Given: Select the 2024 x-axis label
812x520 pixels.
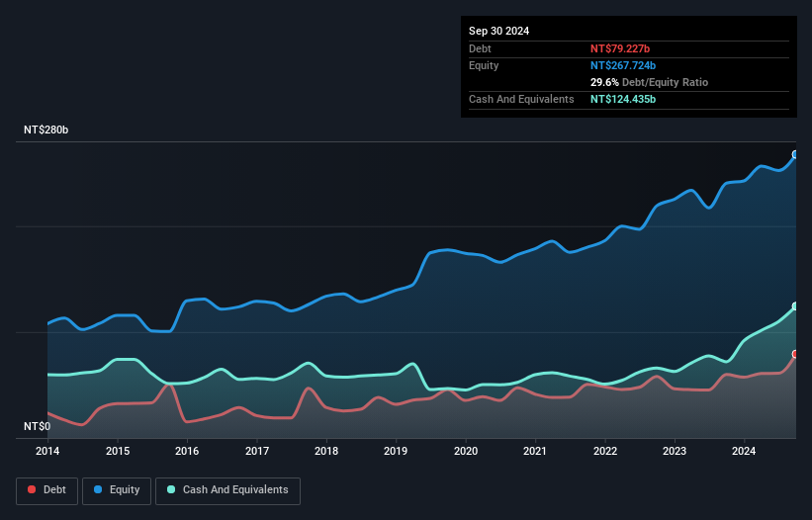Looking at the screenshot, I should pyautogui.click(x=744, y=451).
